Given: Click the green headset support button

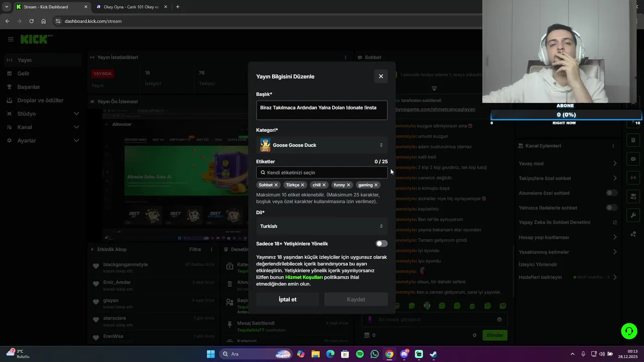Looking at the screenshot, I should 629,331.
